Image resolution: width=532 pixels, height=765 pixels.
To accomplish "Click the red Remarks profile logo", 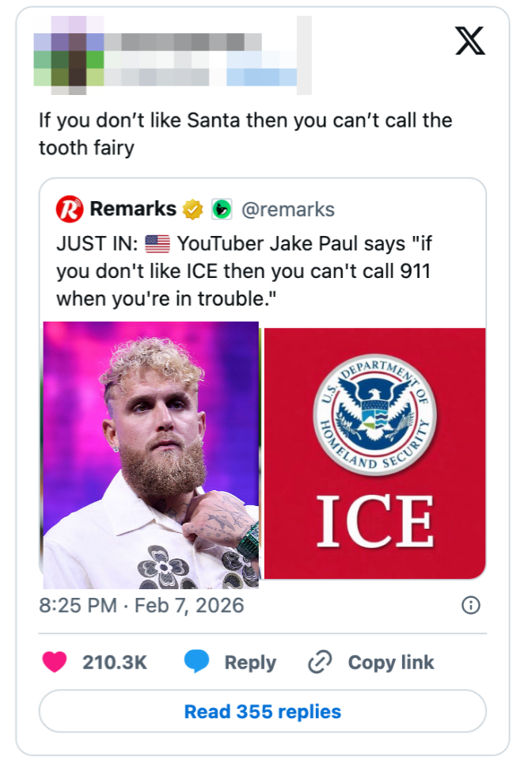I will (x=70, y=210).
